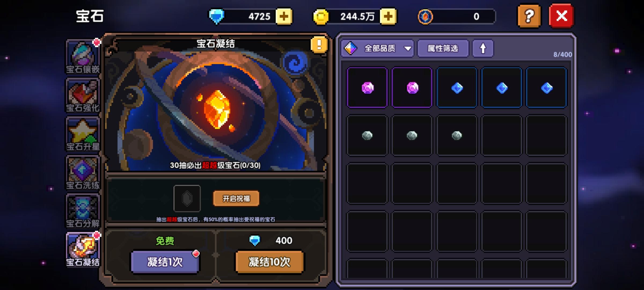The width and height of the screenshot is (644, 290).
Task: Open the 宝石强化 sidebar tab
Action: [x=83, y=96]
